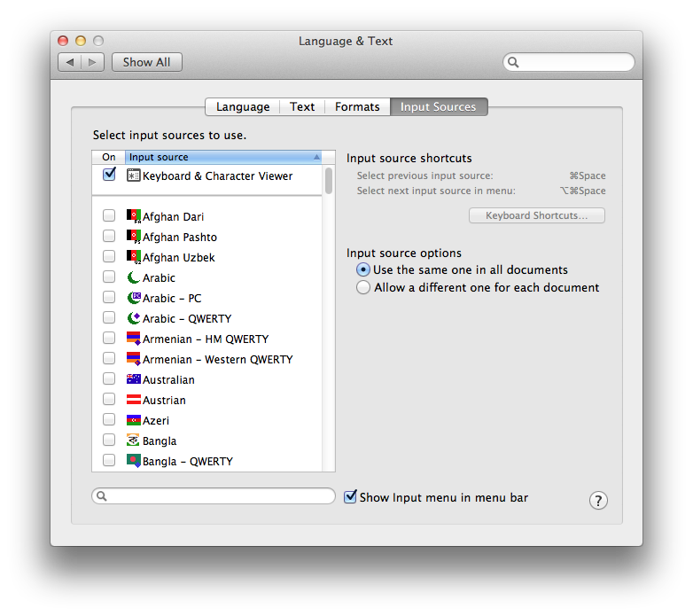Enable the Armenian – HM QWERTY checkbox
The image size is (693, 616).
(109, 338)
